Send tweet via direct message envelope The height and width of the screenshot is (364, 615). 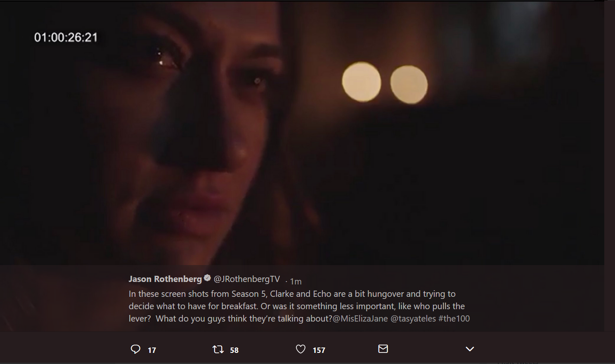(x=383, y=349)
